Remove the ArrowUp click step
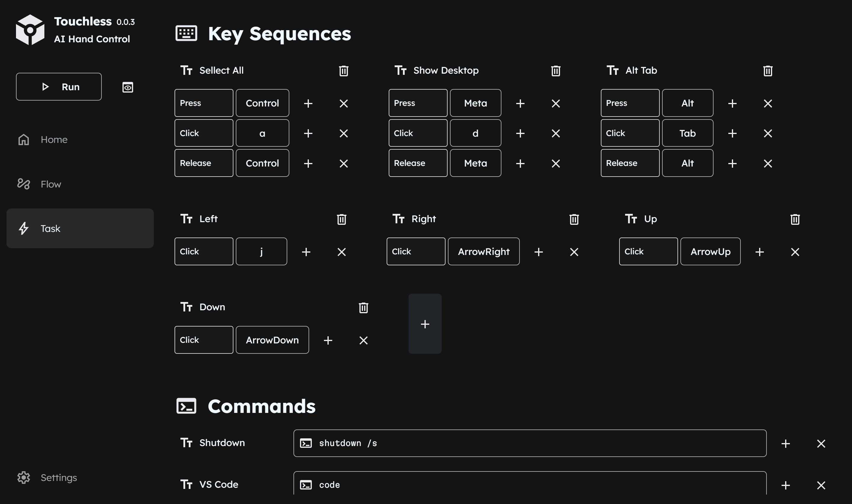This screenshot has height=504, width=852. coord(795,252)
